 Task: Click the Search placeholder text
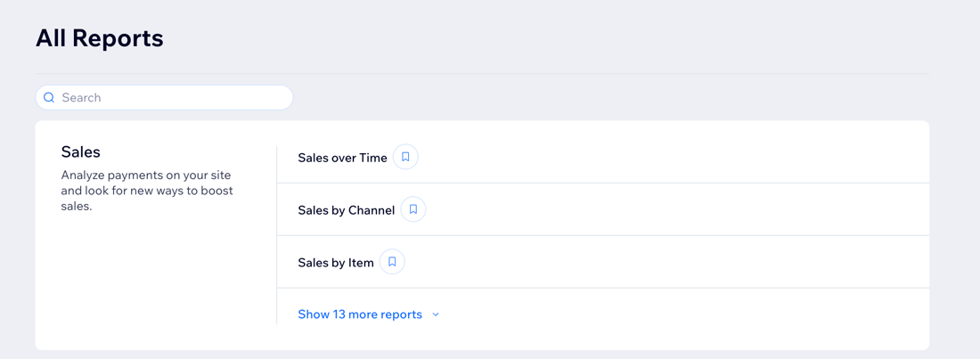coord(81,98)
